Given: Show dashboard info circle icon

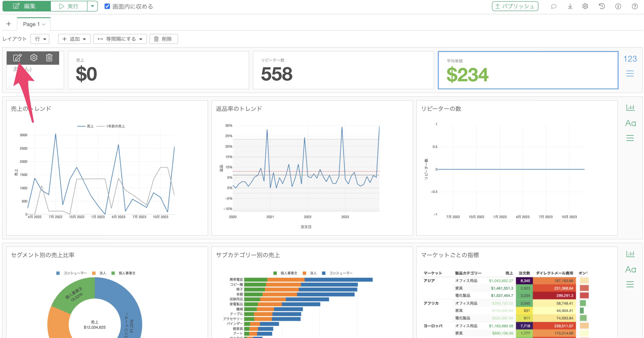Looking at the screenshot, I should click(x=618, y=6).
